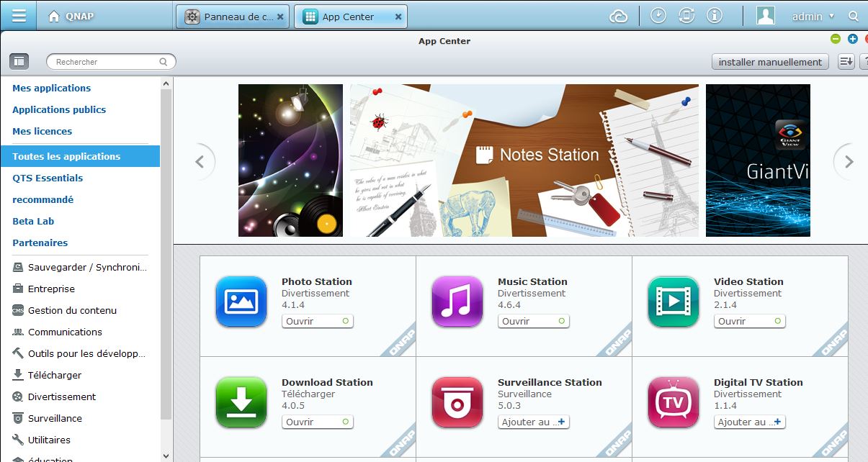Open Mes licences section
The width and height of the screenshot is (868, 462).
(42, 131)
